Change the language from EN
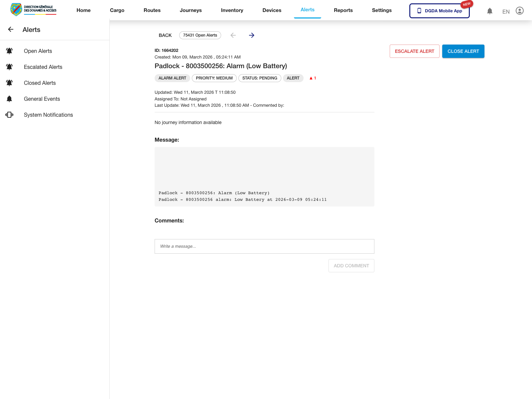Viewport: 532px width, 399px height. [x=505, y=11]
